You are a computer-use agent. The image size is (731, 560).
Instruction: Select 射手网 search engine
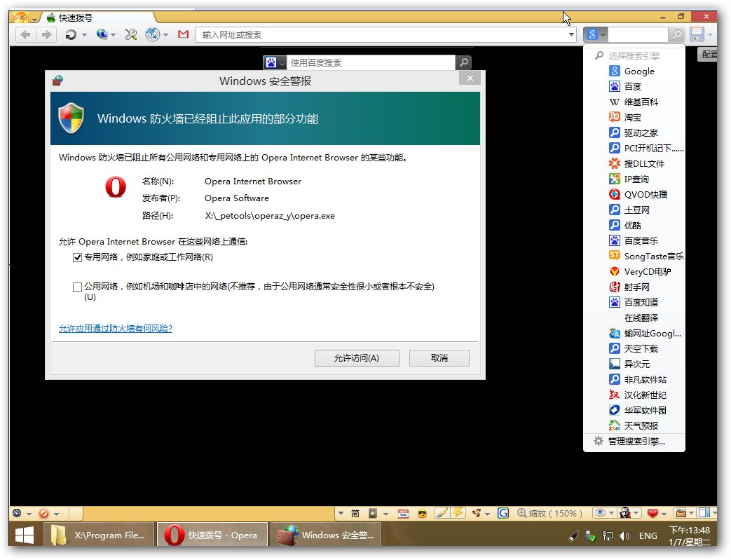[634, 287]
